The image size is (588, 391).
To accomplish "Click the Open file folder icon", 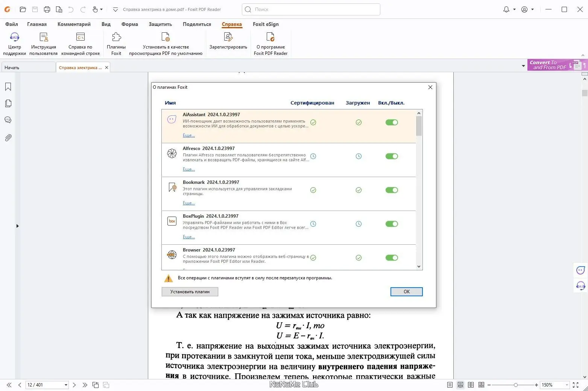I will pos(23,9).
